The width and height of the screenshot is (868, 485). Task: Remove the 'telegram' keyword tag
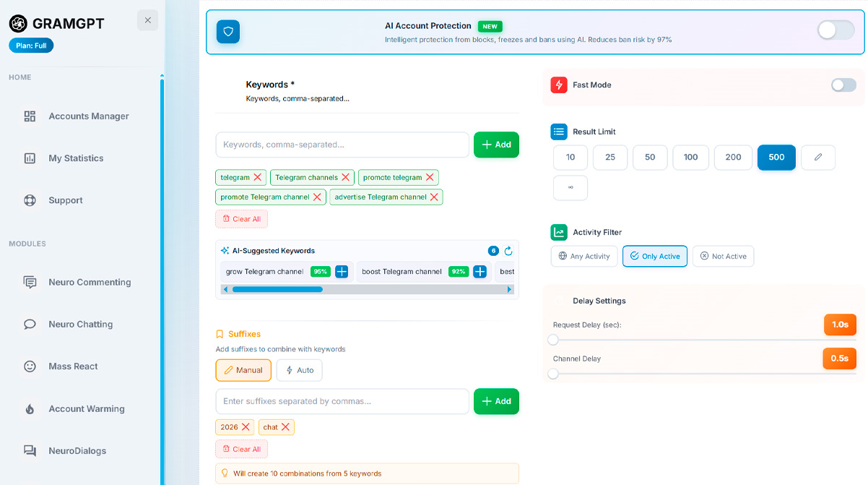(x=257, y=177)
